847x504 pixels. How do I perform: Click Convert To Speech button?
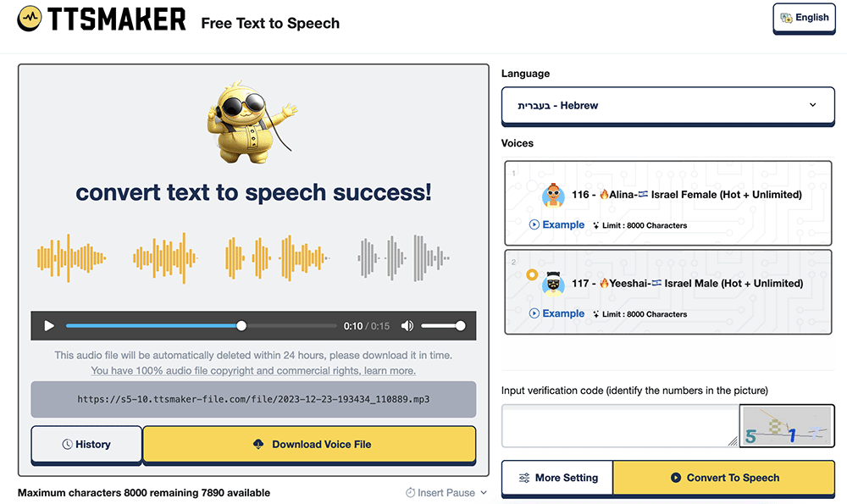tap(724, 478)
